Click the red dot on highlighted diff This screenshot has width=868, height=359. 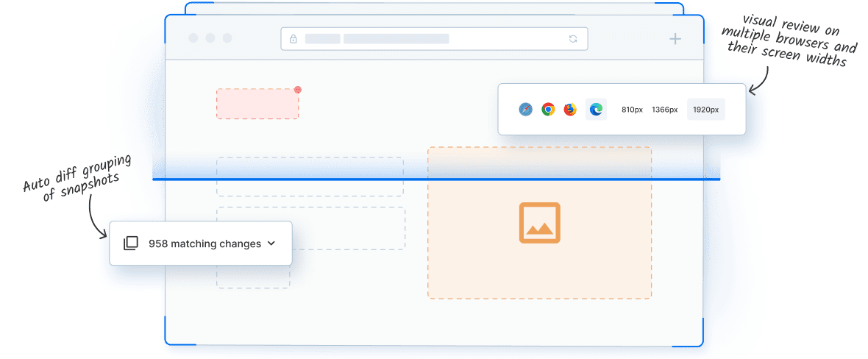(298, 89)
